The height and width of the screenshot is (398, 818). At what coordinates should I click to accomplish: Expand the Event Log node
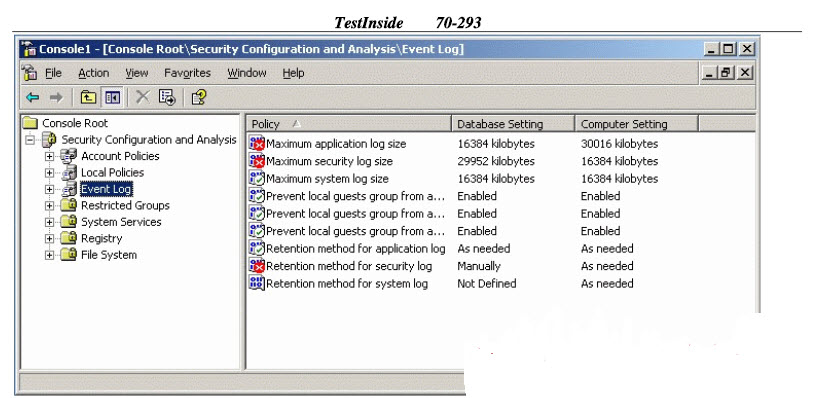tap(50, 189)
